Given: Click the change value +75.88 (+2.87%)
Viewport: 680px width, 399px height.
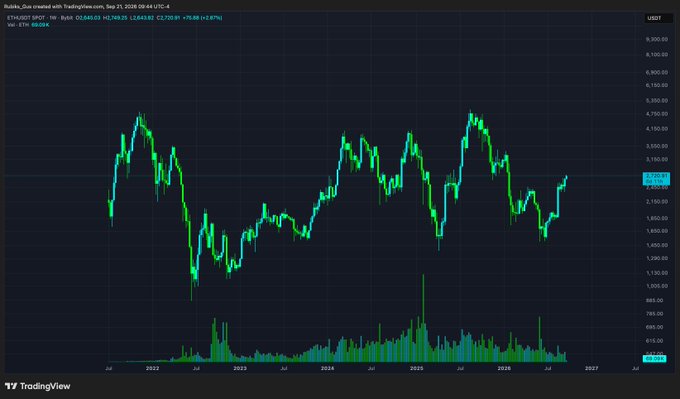Looking at the screenshot, I should tap(203, 18).
